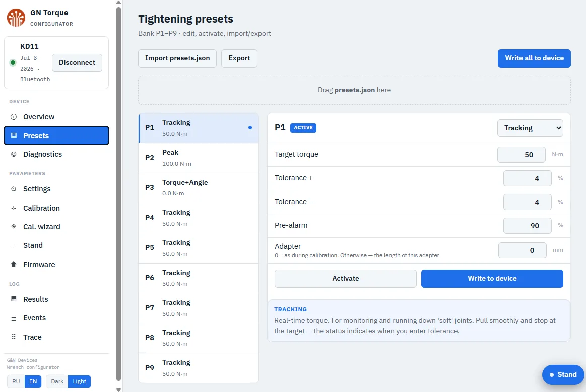
Task: Click the Firmware upload arrow icon
Action: pyautogui.click(x=14, y=264)
